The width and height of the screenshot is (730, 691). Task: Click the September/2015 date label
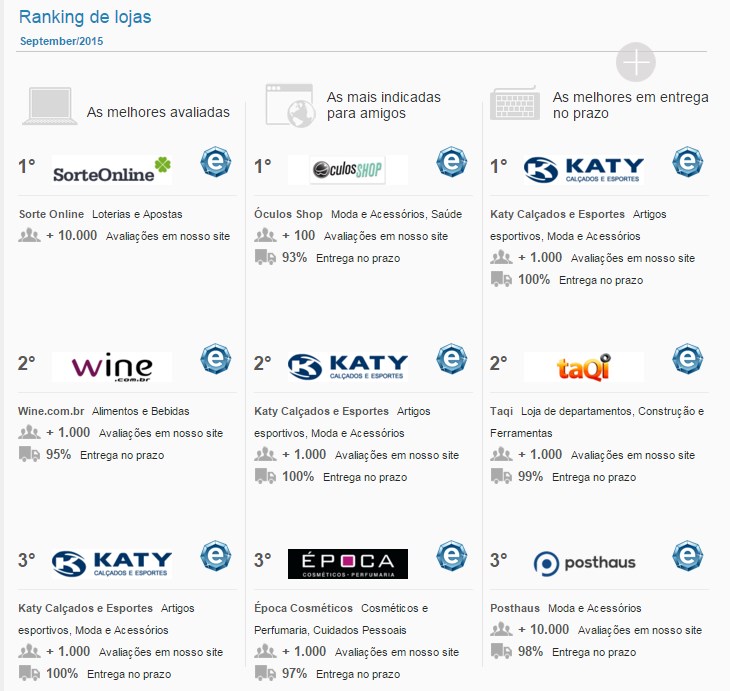pos(61,41)
